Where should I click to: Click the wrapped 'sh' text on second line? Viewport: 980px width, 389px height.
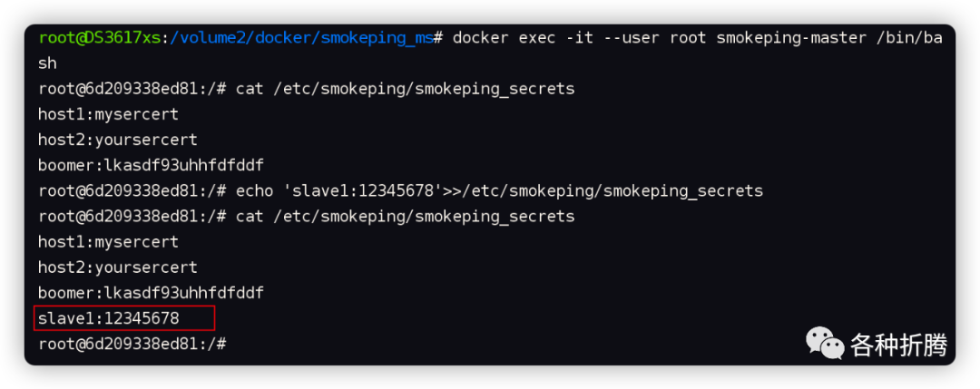(x=47, y=63)
